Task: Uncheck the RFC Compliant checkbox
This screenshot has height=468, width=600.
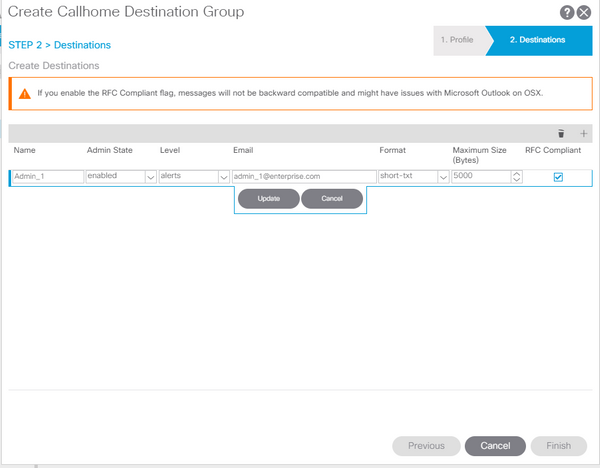Action: tap(558, 177)
